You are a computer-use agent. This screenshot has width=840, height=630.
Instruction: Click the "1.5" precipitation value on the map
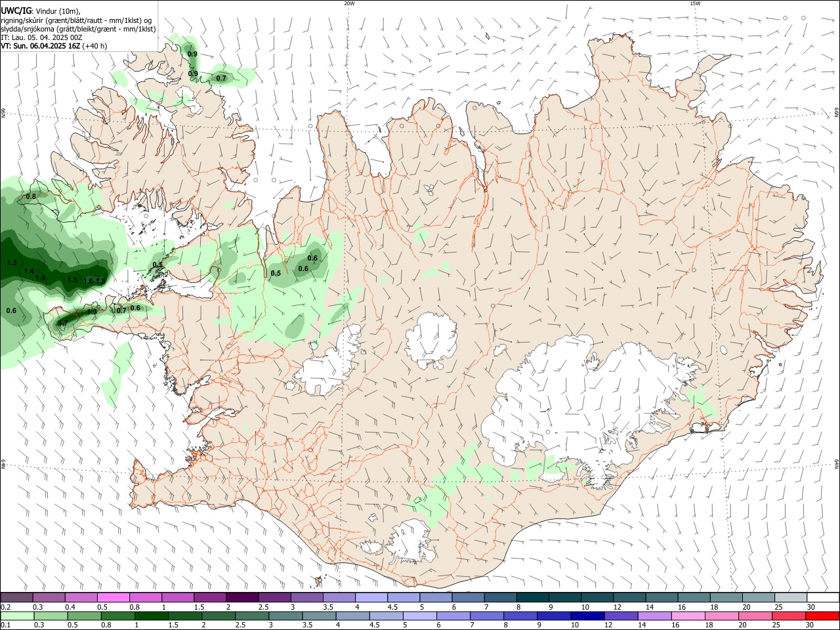[x=72, y=280]
